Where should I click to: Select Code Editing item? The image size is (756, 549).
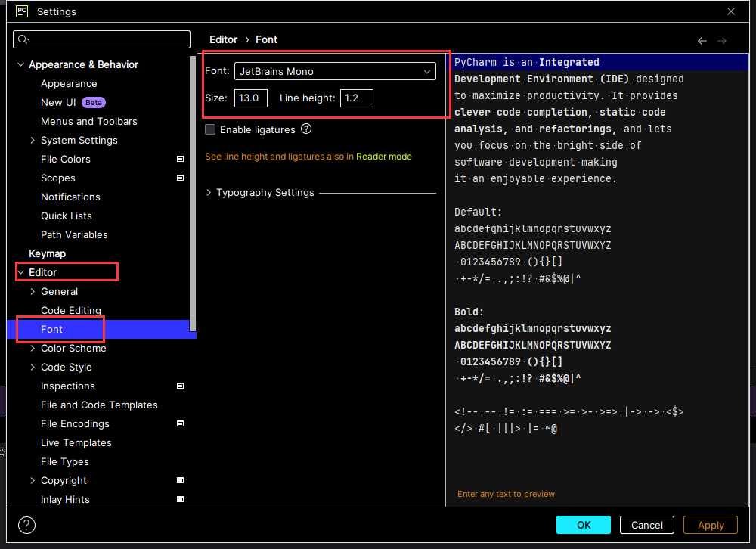(71, 310)
